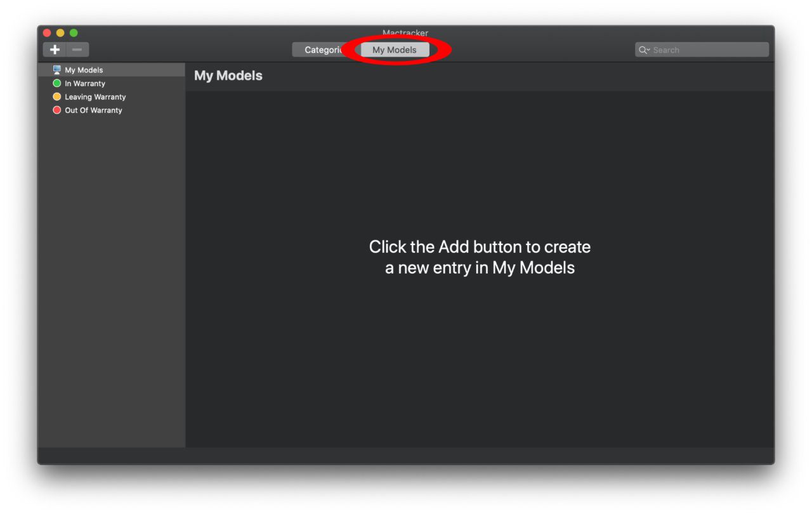Close the Mactracker window
The width and height of the screenshot is (812, 514).
[x=47, y=33]
